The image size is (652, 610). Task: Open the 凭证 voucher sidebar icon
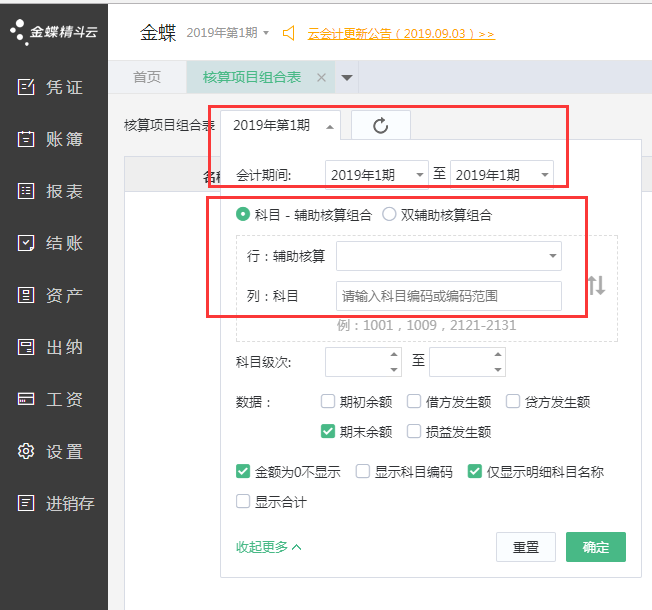point(27,87)
